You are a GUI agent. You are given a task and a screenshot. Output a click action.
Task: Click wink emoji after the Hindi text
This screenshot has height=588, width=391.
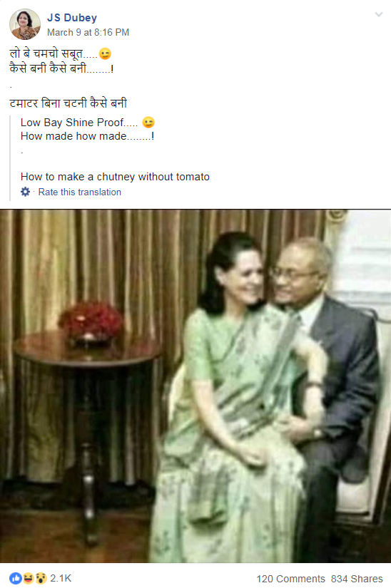tap(106, 54)
